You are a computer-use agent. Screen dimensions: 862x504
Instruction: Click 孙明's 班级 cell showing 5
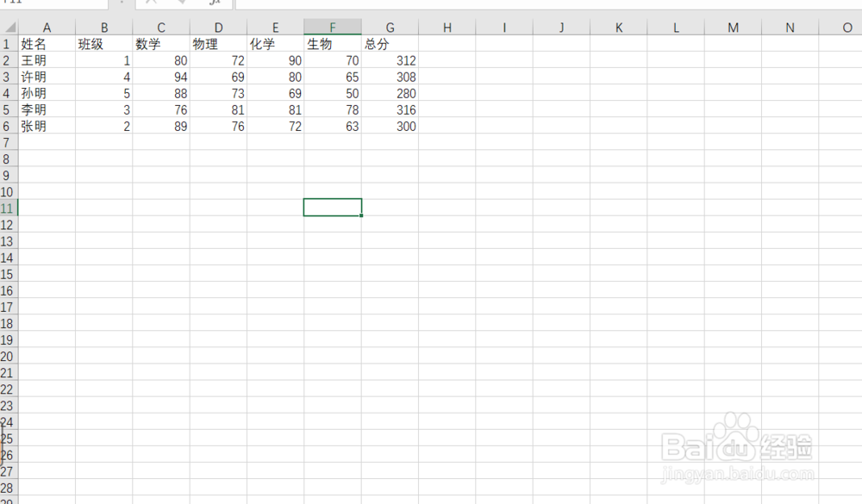(x=104, y=93)
